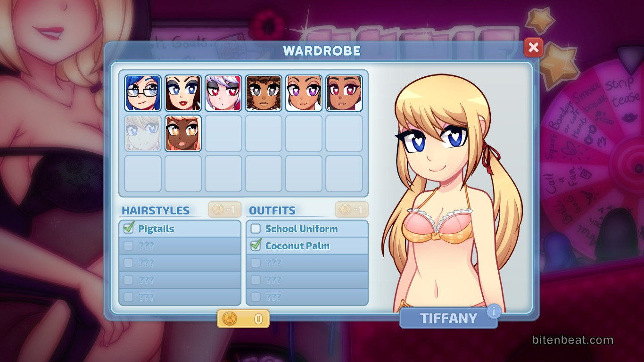Click the hairstyles token cost badge
The width and height of the screenshot is (644, 362).
coord(225,209)
